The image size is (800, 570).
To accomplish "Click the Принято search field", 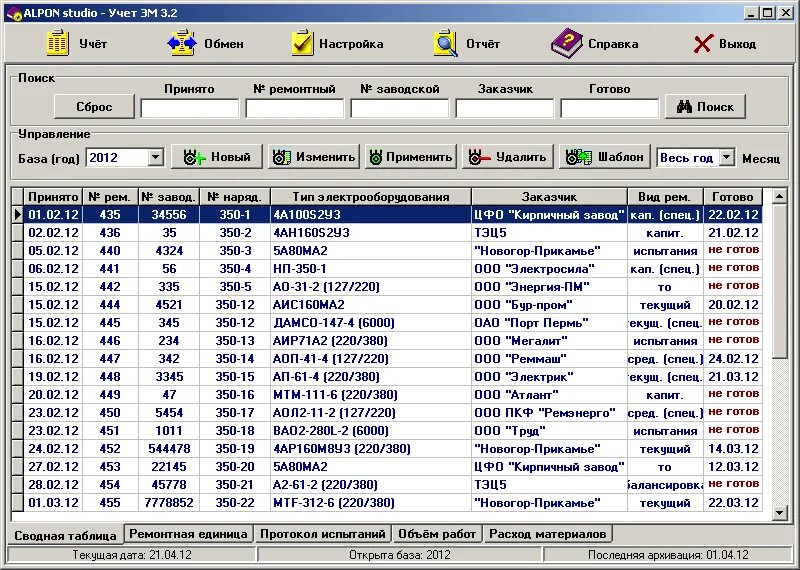I will click(x=189, y=109).
